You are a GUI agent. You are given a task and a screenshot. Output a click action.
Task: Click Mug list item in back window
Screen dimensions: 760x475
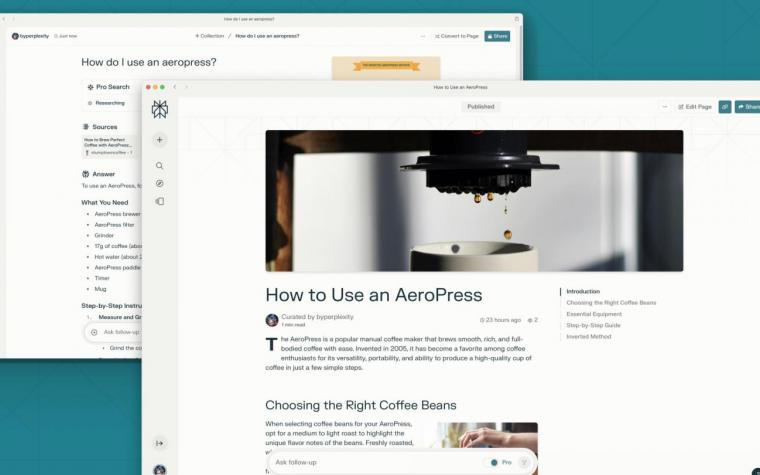pyautogui.click(x=100, y=289)
